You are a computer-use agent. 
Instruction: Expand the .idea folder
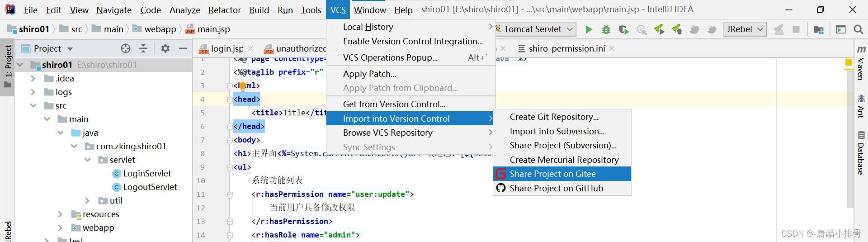tap(33, 79)
